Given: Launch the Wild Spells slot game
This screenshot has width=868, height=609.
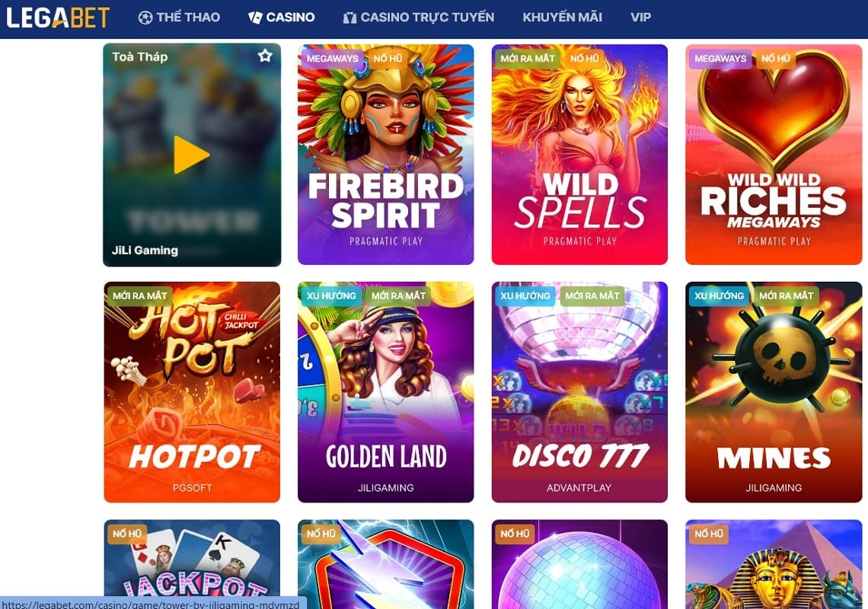Looking at the screenshot, I should click(x=579, y=155).
